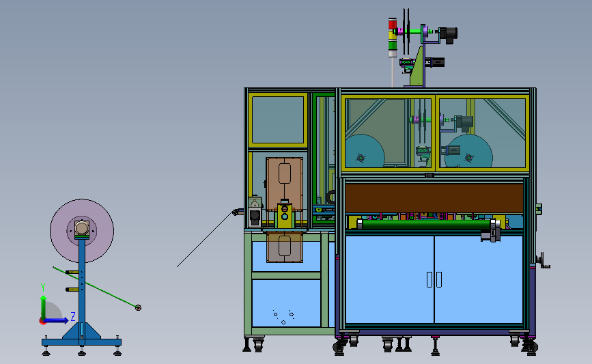Select the right door handle of the blue cabinet
This screenshot has width=592, height=364.
click(x=439, y=279)
